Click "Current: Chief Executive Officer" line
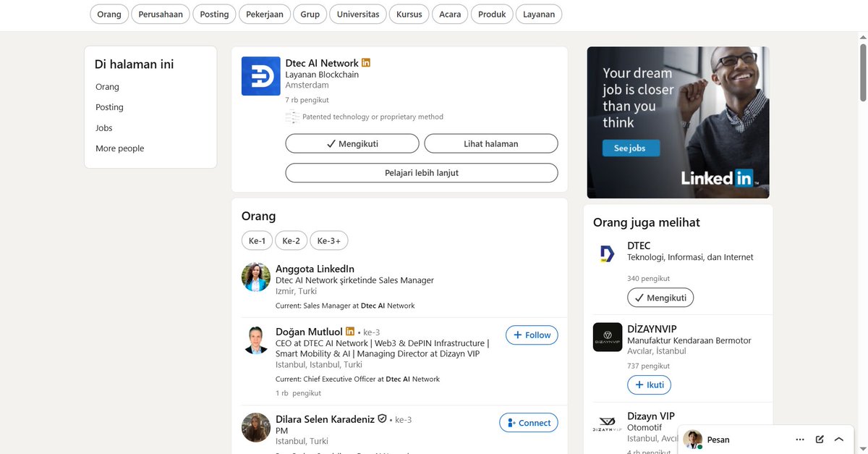The image size is (868, 454). (357, 379)
